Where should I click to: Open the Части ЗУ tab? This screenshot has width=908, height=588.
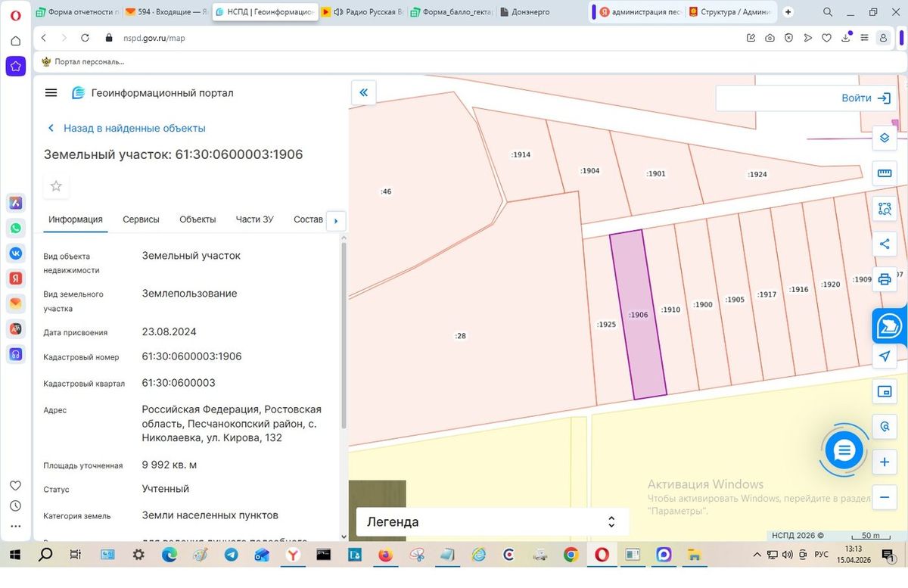[255, 219]
